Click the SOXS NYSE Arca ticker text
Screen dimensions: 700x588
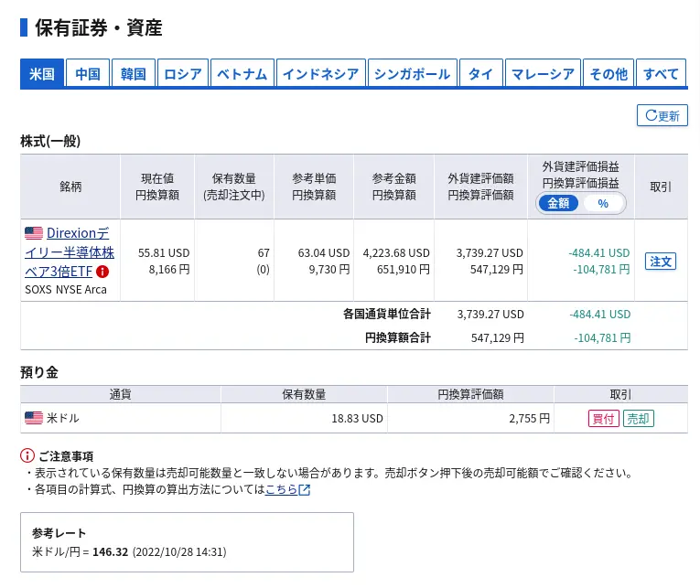click(x=66, y=290)
